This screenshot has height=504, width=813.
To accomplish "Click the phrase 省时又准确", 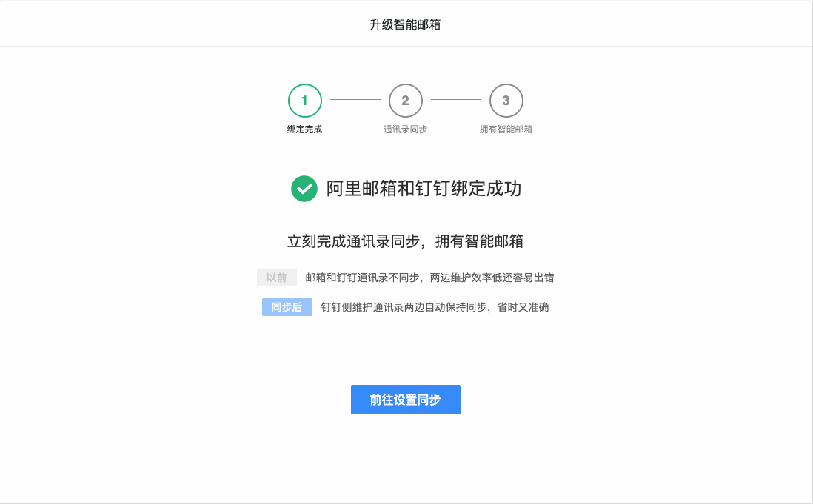I will (523, 307).
